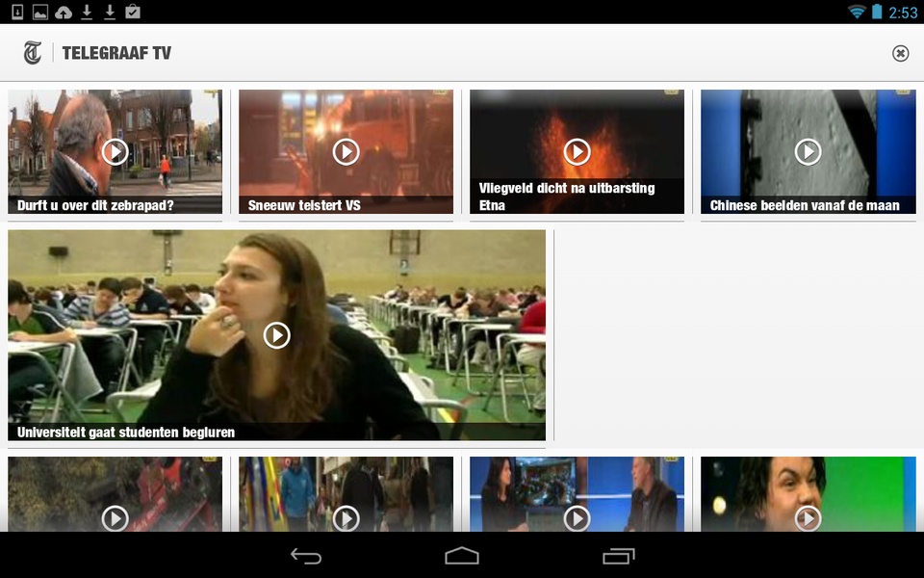This screenshot has width=924, height=578.
Task: Go to the Android home screen
Action: coord(462,556)
